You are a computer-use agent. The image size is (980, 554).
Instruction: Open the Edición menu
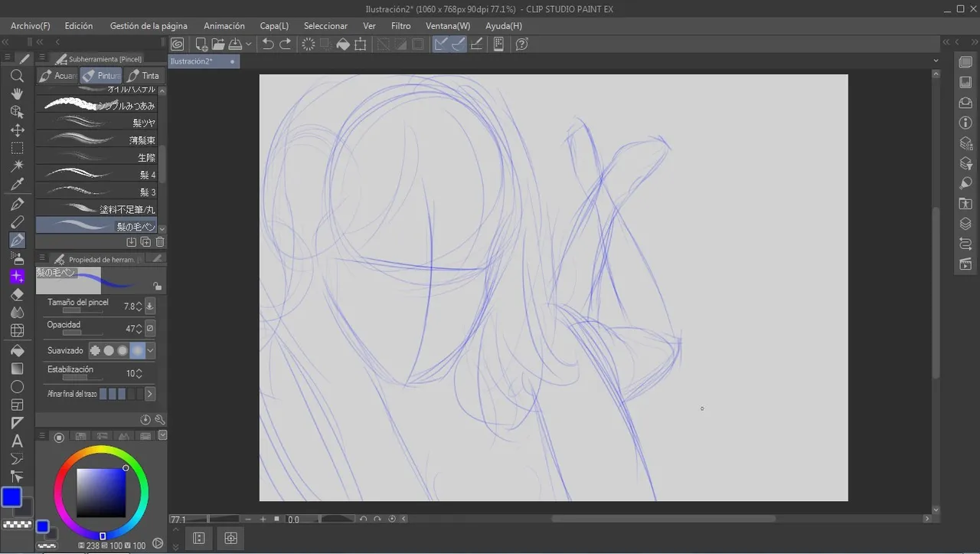[79, 26]
